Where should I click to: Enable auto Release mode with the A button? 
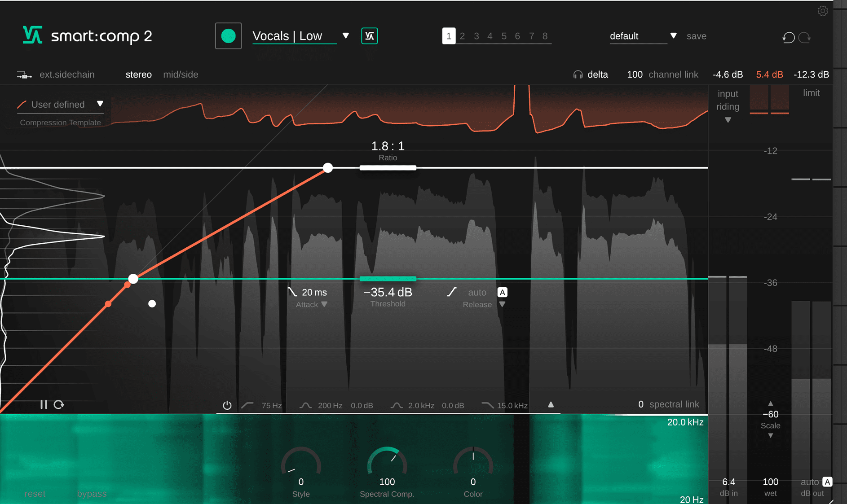(502, 292)
